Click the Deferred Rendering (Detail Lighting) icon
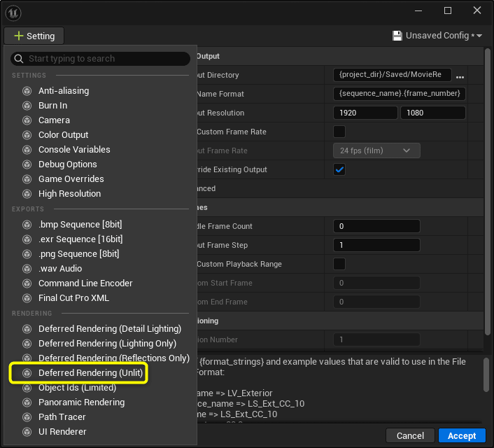The width and height of the screenshot is (494, 448). point(27,329)
